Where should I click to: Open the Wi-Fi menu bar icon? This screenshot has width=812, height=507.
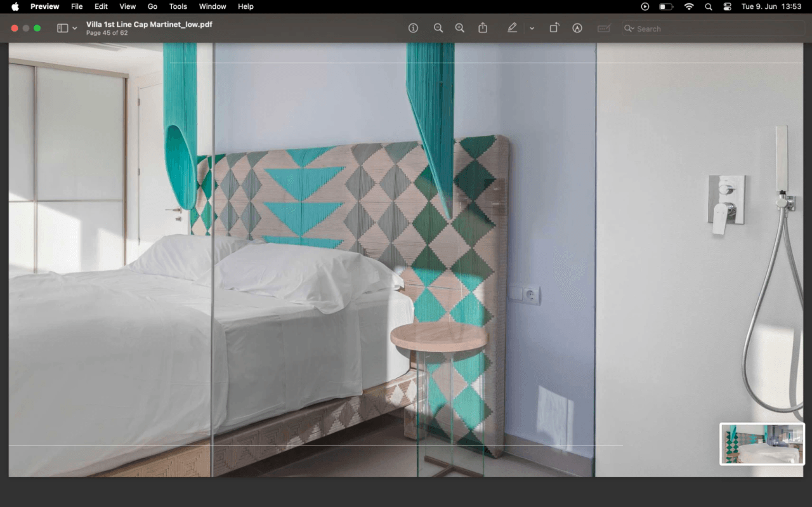689,6
